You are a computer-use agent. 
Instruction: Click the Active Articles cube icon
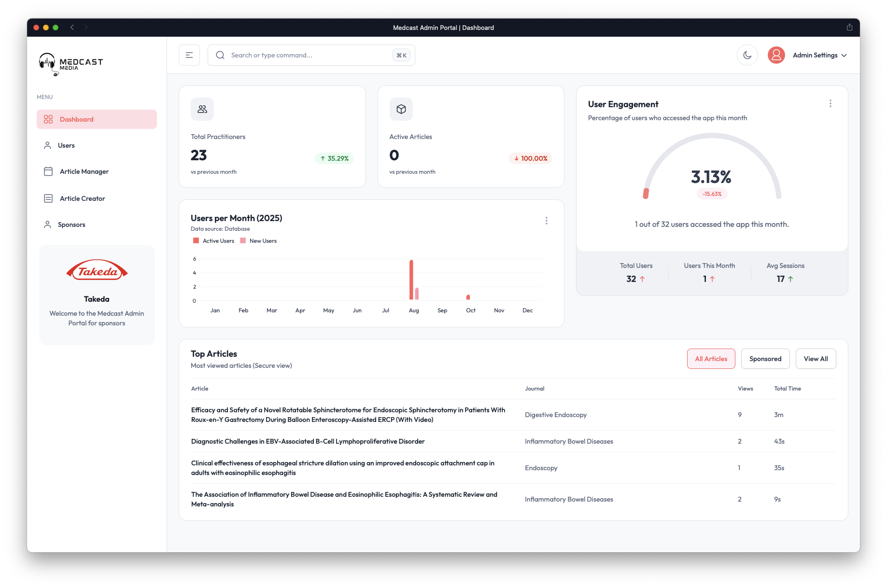click(401, 109)
